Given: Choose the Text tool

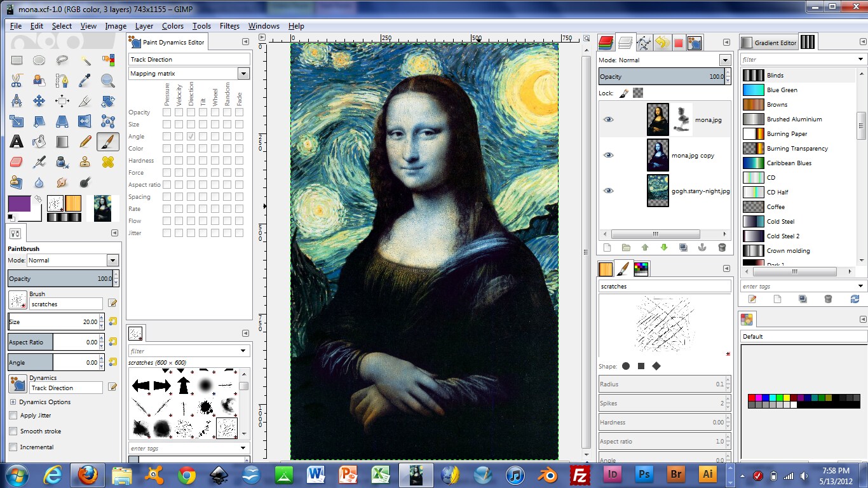Looking at the screenshot, I should [18, 141].
